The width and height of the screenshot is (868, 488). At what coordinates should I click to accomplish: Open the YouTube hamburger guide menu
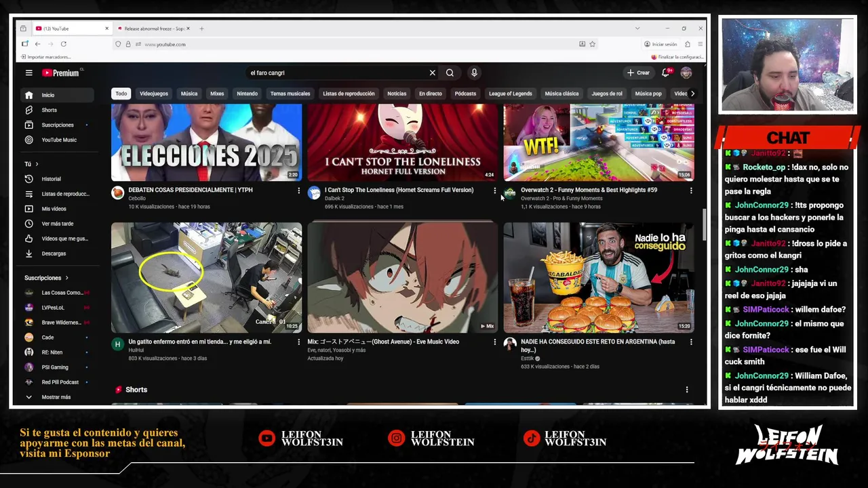(x=28, y=73)
